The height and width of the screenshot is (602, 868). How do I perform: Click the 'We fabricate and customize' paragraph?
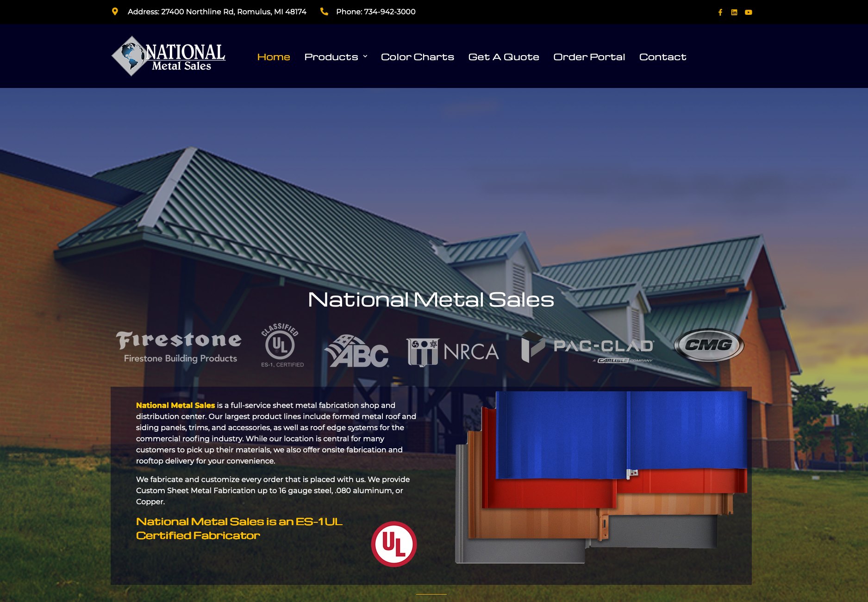[273, 490]
